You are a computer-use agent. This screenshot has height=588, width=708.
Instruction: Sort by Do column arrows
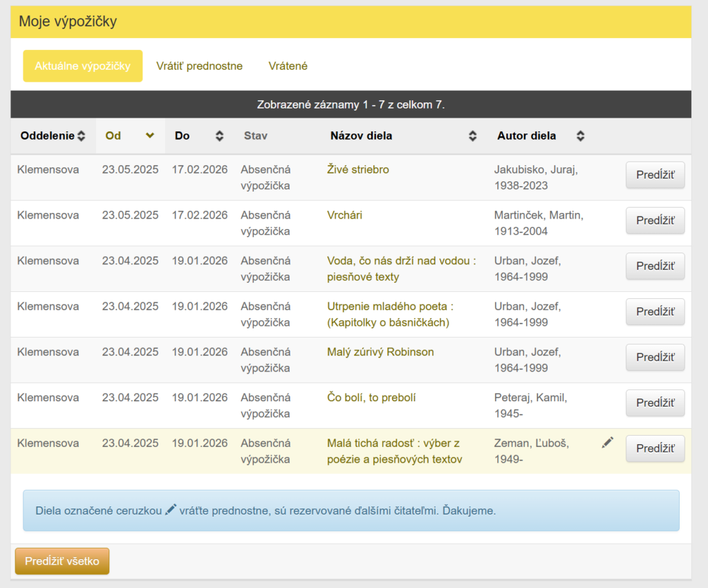pos(219,136)
